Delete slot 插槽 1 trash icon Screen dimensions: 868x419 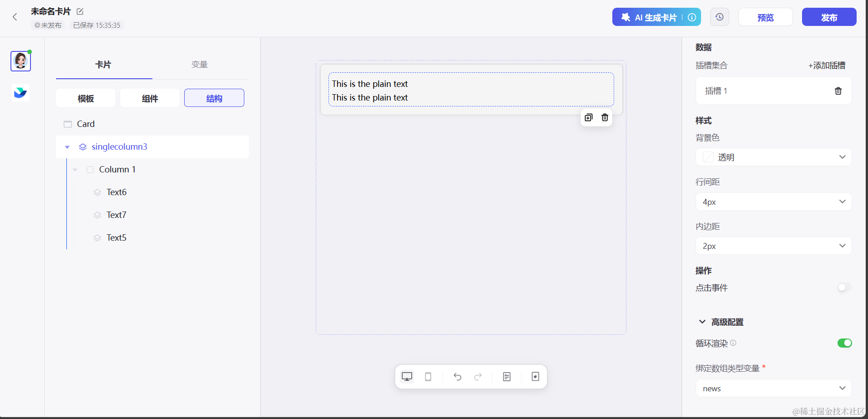pos(838,91)
